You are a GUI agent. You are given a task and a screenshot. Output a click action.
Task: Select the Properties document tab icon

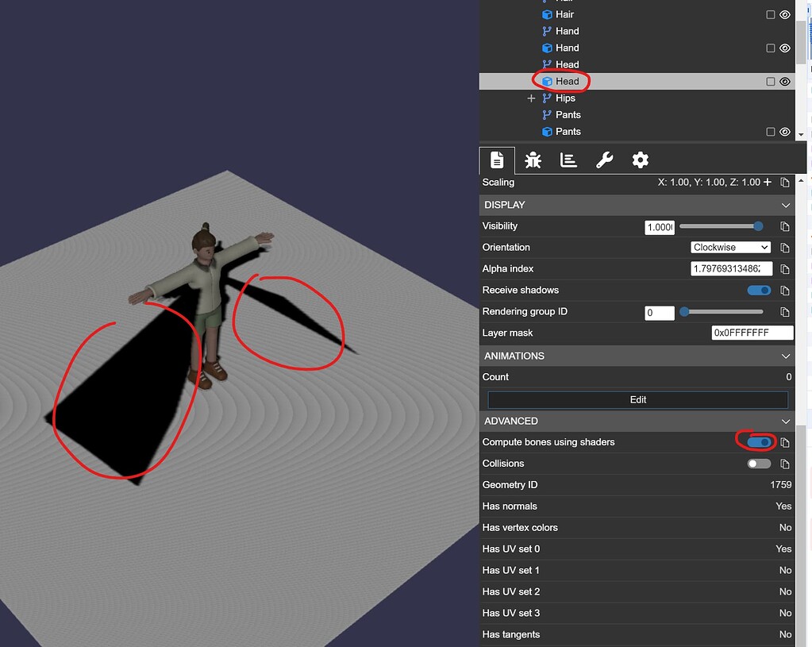point(497,160)
